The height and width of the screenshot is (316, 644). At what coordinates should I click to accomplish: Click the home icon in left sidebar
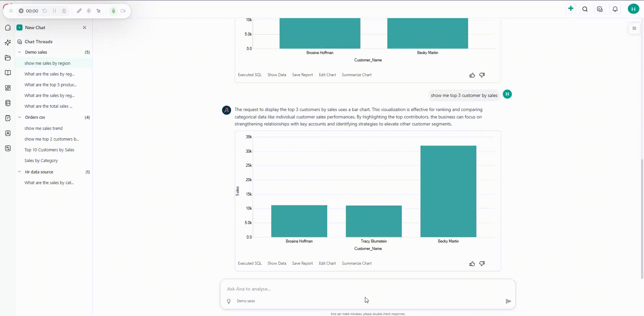pyautogui.click(x=8, y=28)
